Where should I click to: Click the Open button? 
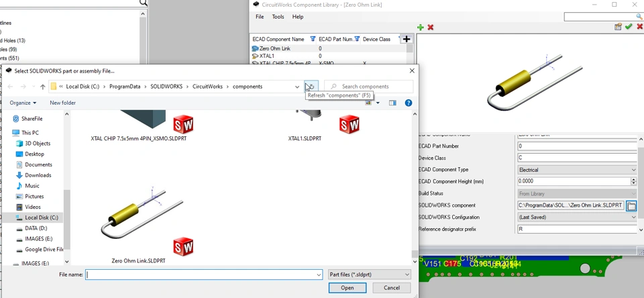pos(347,288)
